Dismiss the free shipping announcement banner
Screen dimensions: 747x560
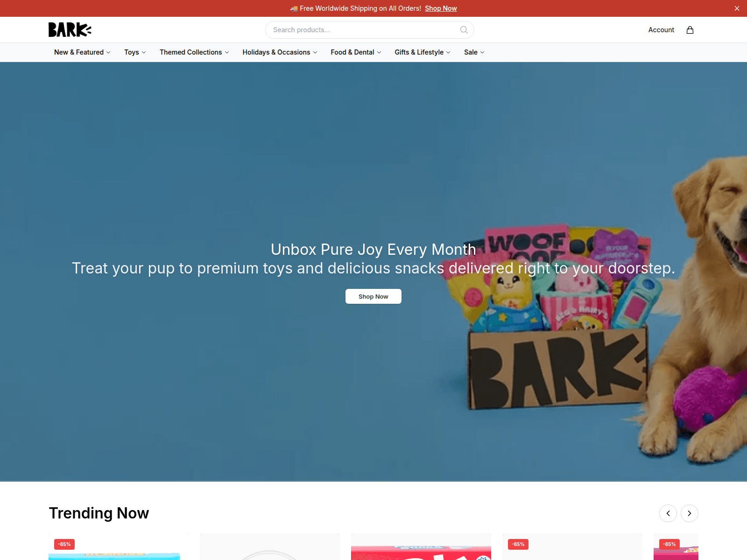pyautogui.click(x=737, y=8)
